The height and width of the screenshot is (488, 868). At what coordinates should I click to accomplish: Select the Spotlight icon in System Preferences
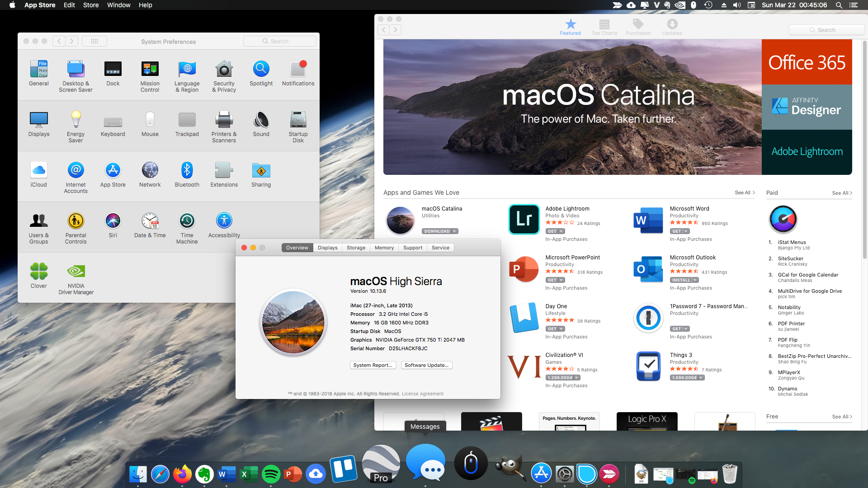[260, 69]
